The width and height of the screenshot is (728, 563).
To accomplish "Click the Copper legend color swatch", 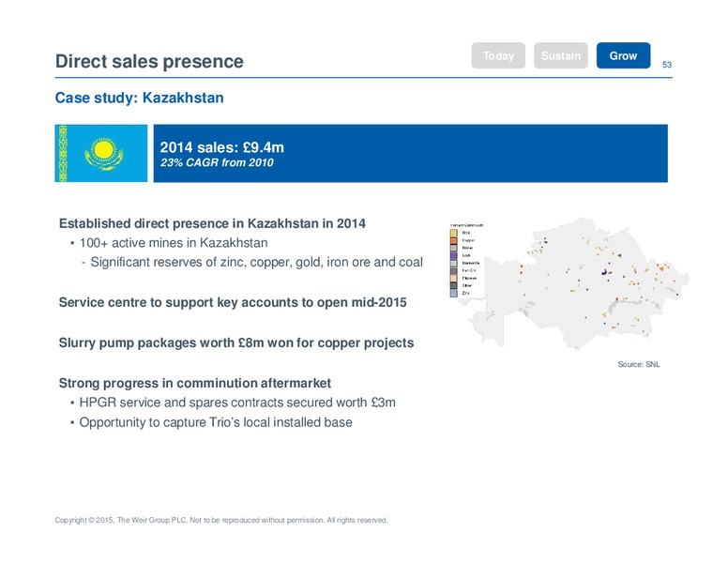I will 454,240.
